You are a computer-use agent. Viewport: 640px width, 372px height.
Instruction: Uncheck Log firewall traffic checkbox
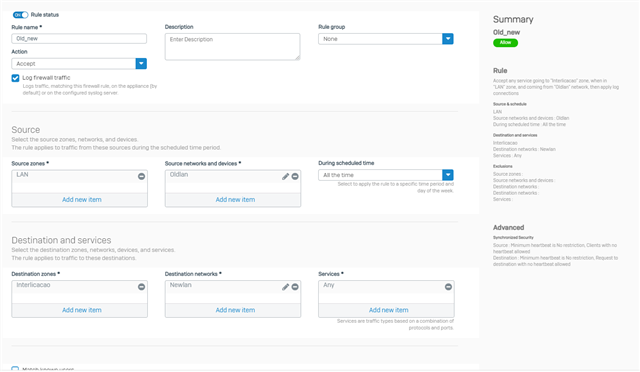click(15, 78)
